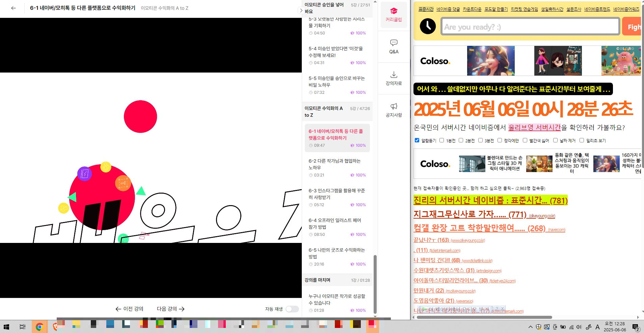
Task: Select lecture 6-3 인스타그램을 활용해
Action: pyautogui.click(x=337, y=197)
